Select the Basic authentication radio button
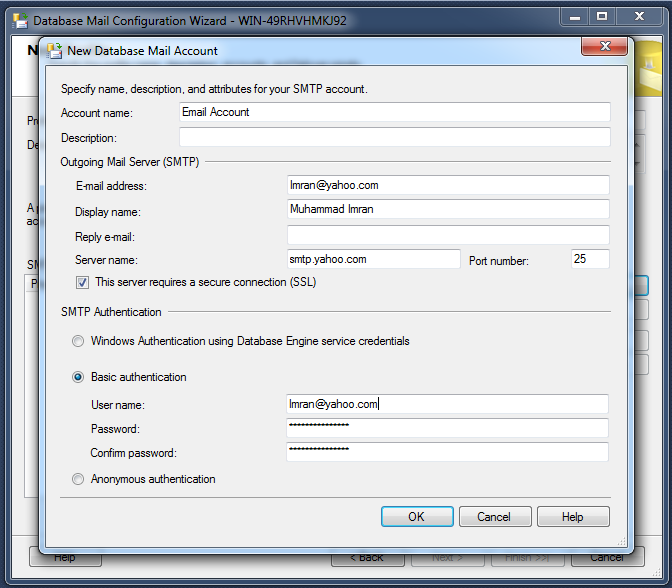672x588 pixels. [78, 377]
